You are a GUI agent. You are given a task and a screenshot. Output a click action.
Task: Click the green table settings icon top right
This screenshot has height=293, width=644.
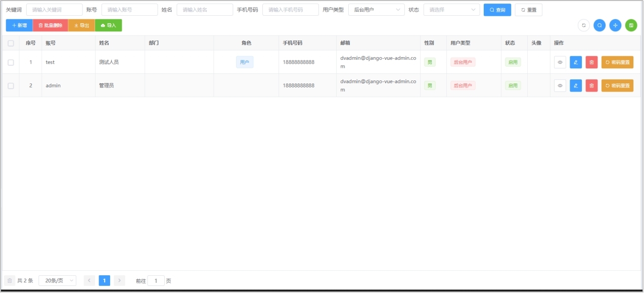pos(631,25)
